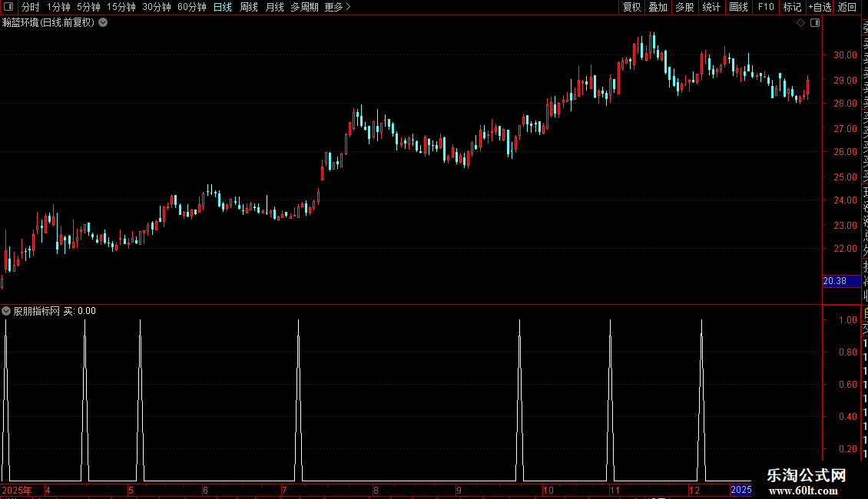Image resolution: width=868 pixels, height=499 pixels.
Task: Click the 返回 back button
Action: click(846, 7)
